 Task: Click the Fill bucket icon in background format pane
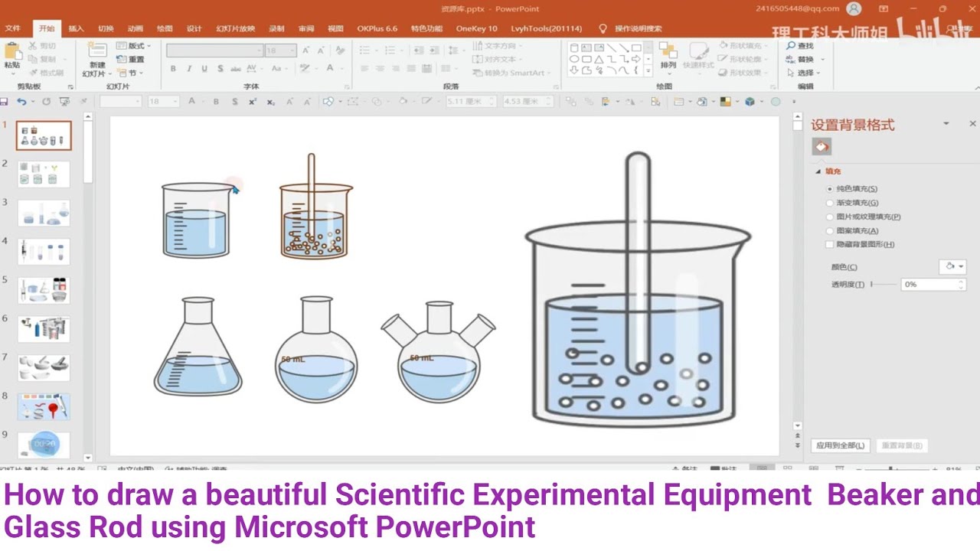tap(822, 146)
